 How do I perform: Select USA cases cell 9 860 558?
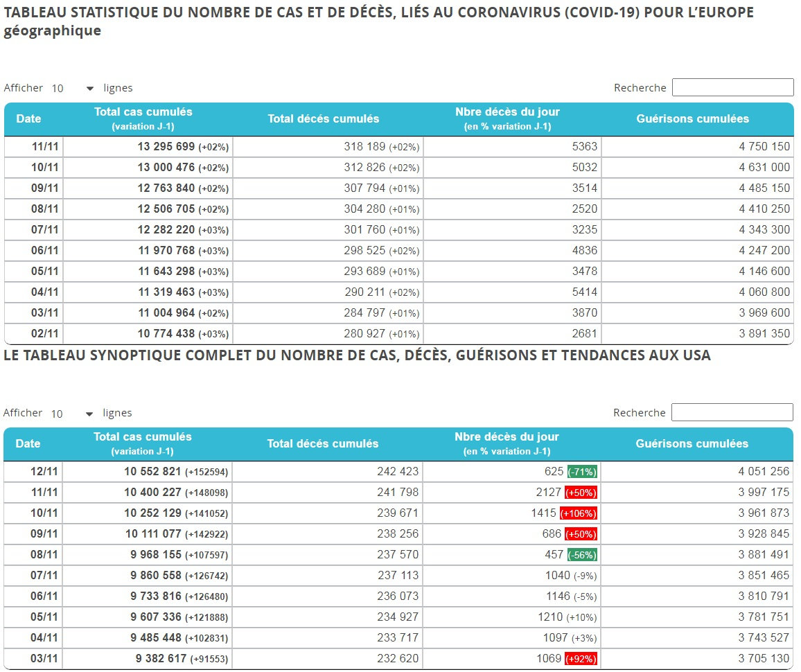(147, 576)
